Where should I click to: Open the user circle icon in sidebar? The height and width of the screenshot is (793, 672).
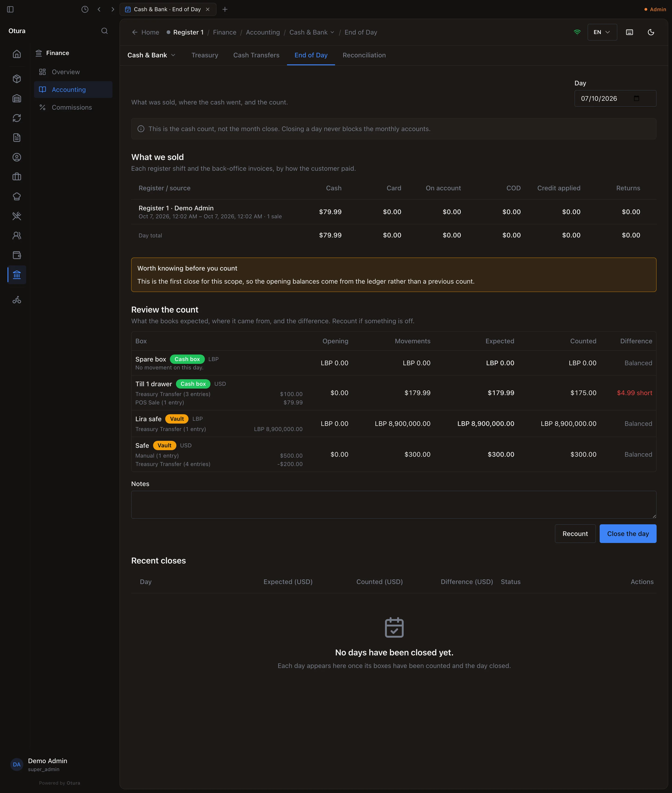click(x=17, y=157)
